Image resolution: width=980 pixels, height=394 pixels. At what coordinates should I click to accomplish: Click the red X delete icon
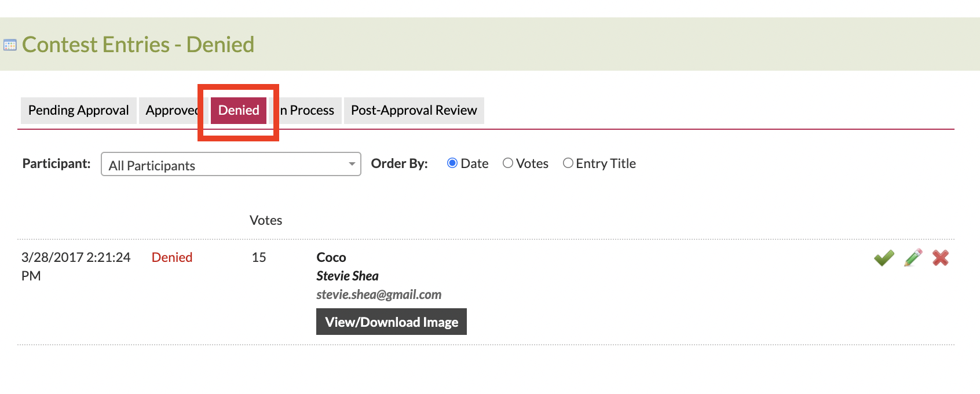coord(941,258)
